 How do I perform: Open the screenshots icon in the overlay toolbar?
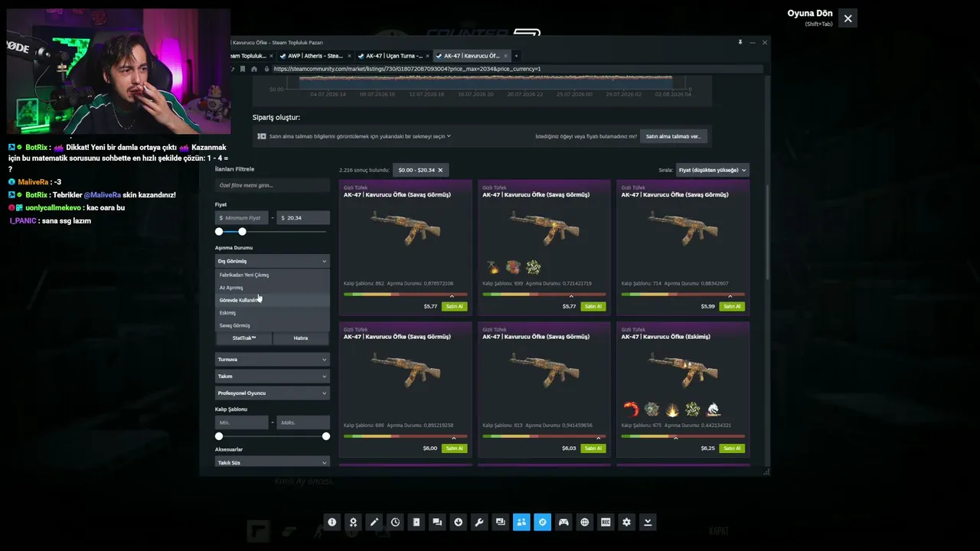pos(501,522)
